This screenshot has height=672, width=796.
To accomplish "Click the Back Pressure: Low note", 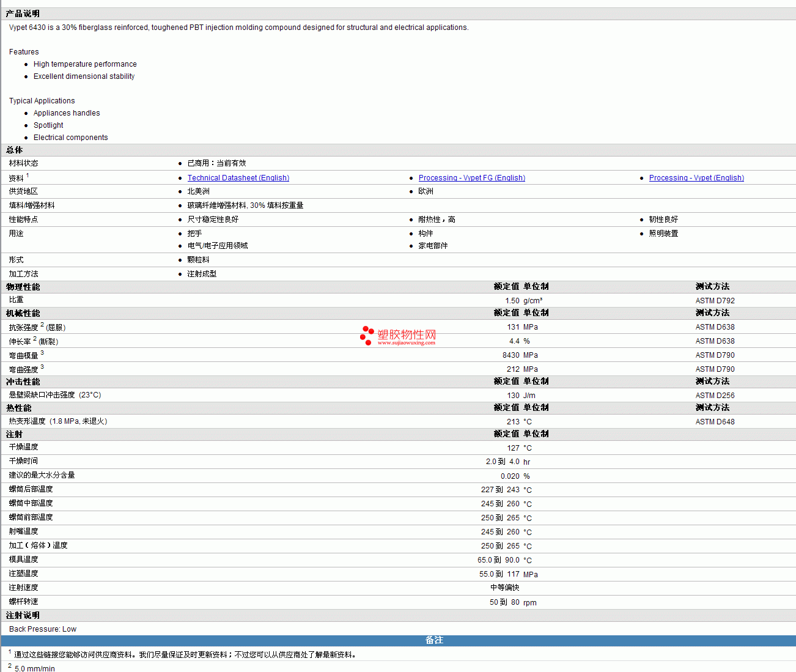I will coord(43,629).
